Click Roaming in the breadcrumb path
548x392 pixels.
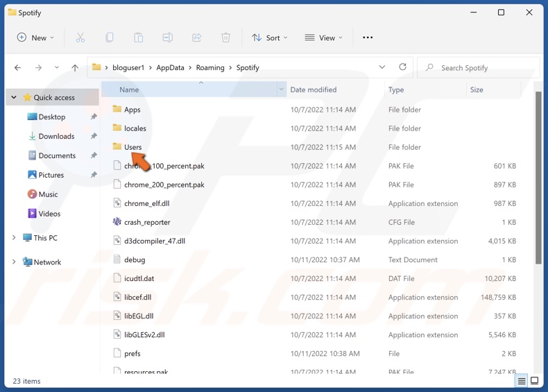coord(210,67)
